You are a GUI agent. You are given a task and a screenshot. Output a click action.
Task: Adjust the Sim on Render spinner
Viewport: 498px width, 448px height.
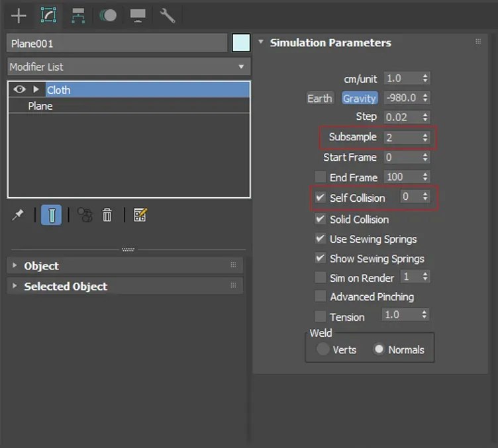tap(425, 277)
